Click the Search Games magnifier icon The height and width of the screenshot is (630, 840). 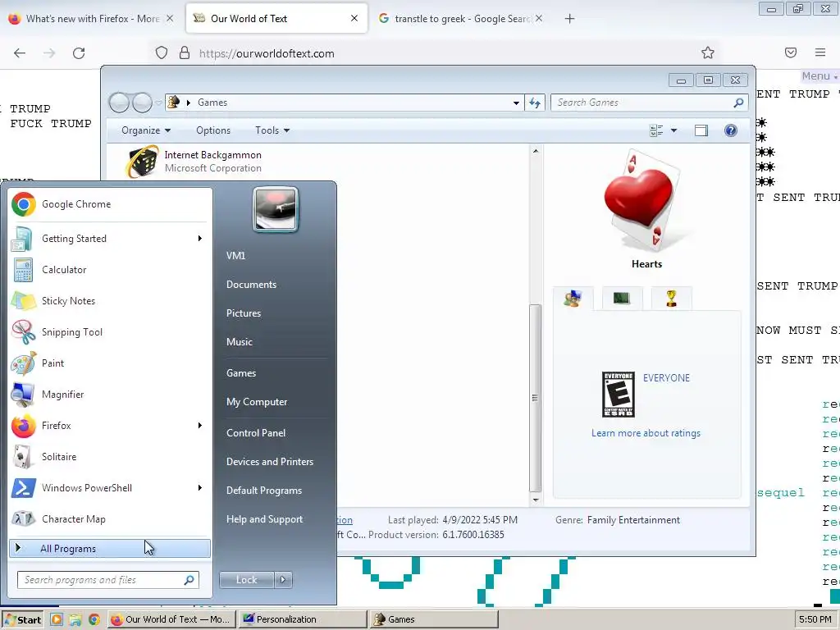coord(738,103)
